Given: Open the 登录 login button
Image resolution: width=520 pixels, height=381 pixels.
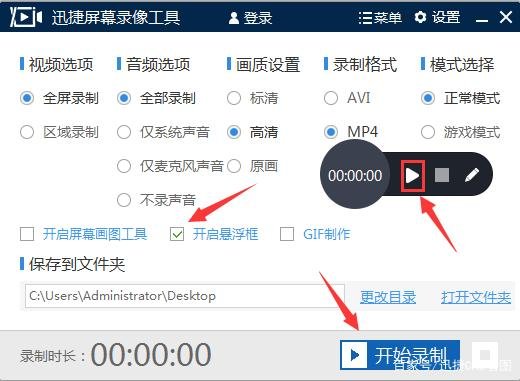Looking at the screenshot, I should click(x=250, y=17).
